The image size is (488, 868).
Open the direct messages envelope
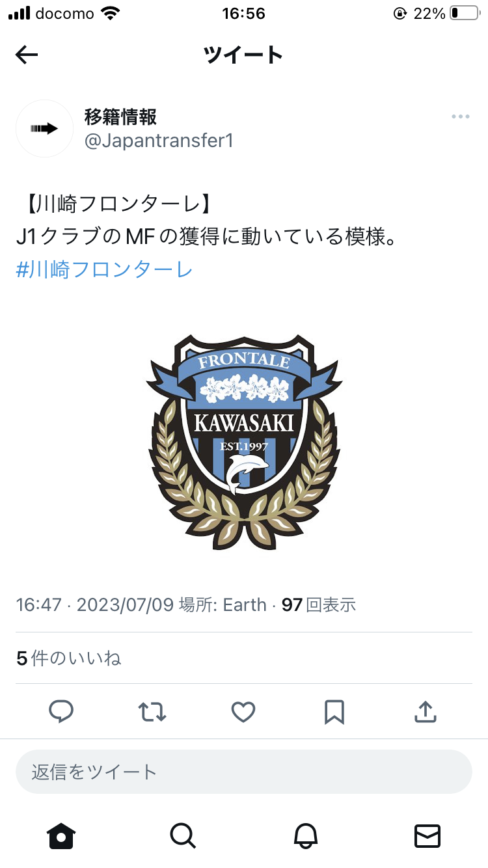point(427,835)
